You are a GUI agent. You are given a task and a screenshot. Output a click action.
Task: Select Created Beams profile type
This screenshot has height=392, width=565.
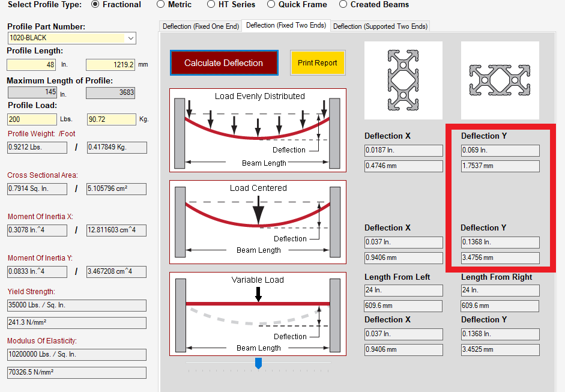click(343, 4)
